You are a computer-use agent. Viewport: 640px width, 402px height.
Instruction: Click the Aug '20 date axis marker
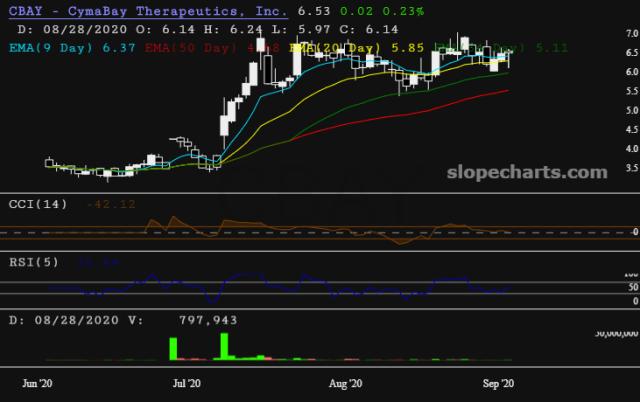tap(346, 383)
